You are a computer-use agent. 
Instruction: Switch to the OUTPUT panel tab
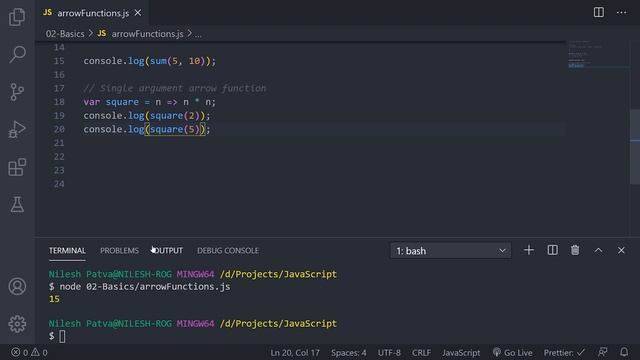click(x=167, y=251)
